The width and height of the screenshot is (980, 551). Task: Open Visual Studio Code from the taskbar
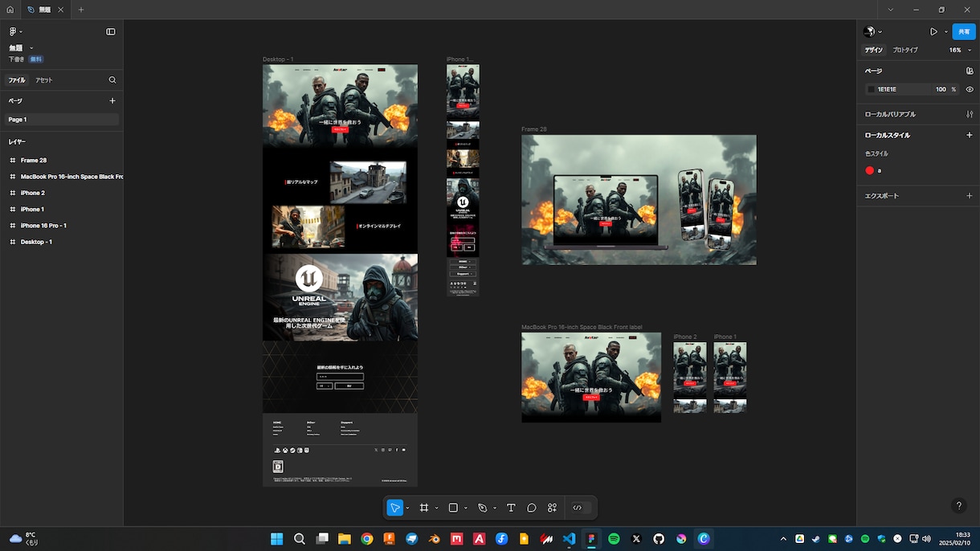(x=569, y=539)
